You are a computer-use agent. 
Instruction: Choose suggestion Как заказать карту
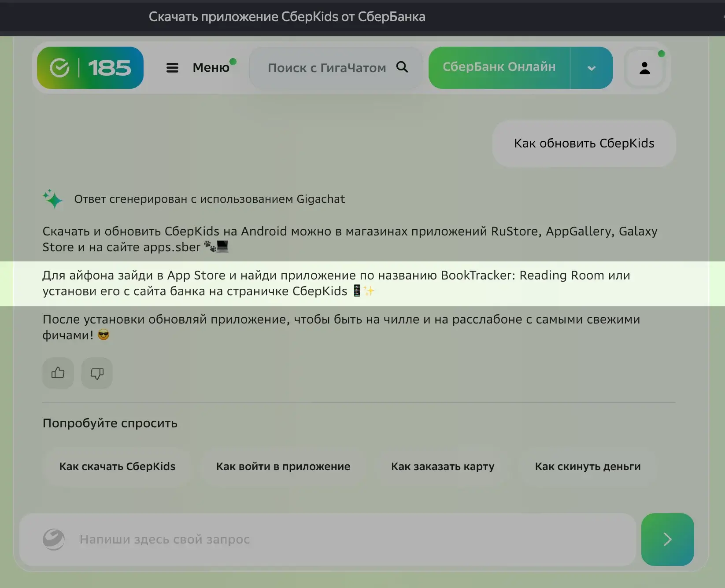(443, 467)
